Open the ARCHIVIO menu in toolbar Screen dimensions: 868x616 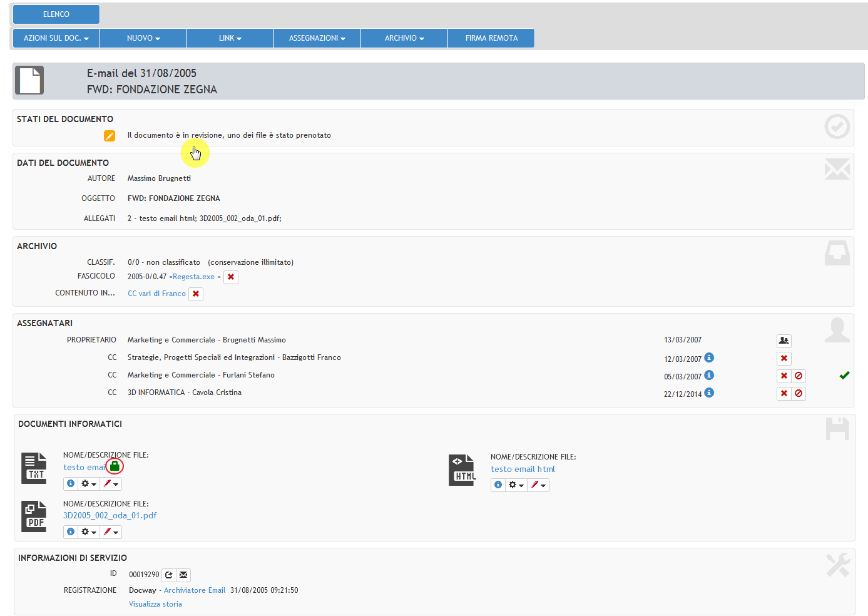[404, 38]
